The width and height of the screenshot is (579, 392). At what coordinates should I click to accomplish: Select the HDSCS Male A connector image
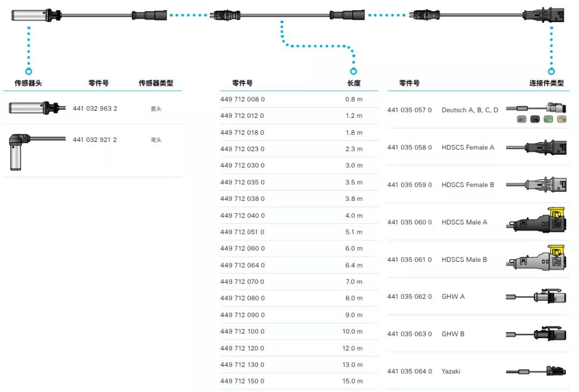pos(536,222)
